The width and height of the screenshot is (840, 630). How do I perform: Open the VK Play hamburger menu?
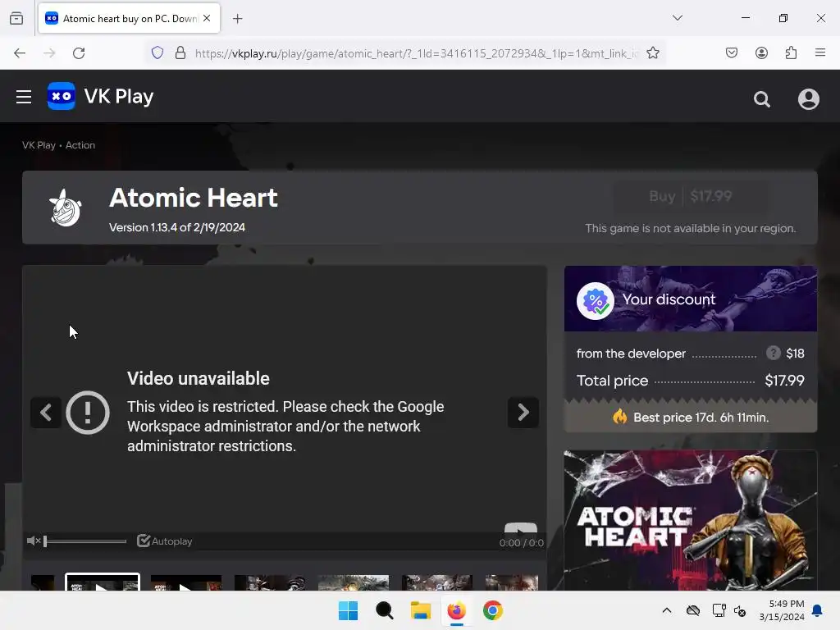[x=24, y=97]
